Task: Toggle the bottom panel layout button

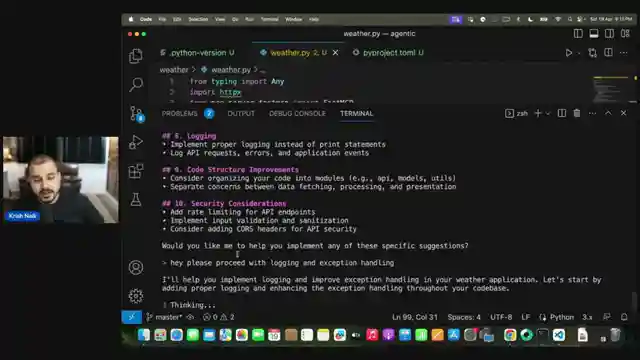Action: 594,33
